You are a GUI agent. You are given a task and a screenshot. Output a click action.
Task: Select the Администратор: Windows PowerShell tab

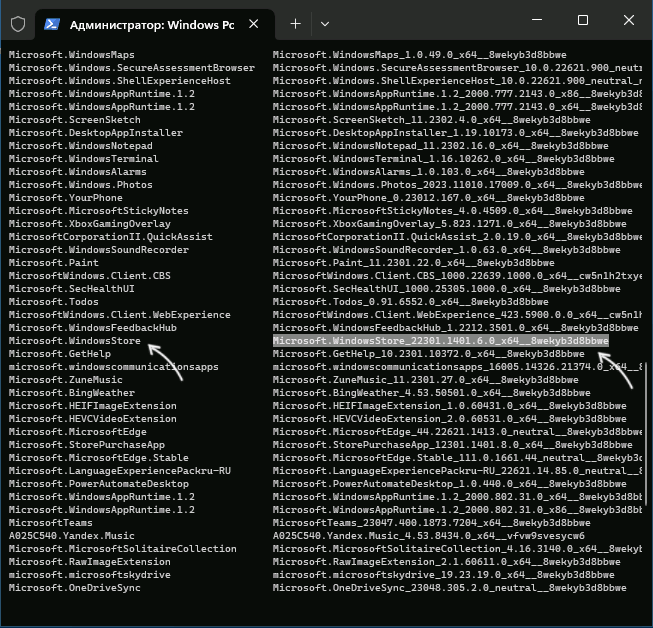point(155,25)
